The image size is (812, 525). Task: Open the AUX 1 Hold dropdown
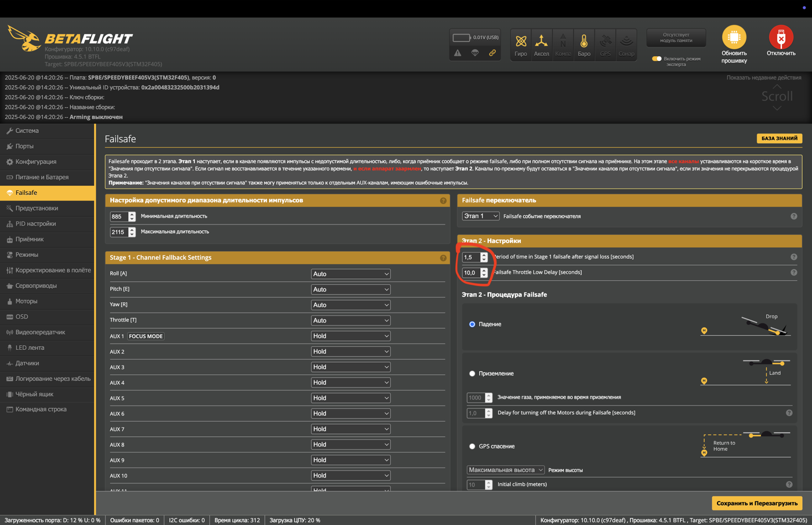(350, 336)
